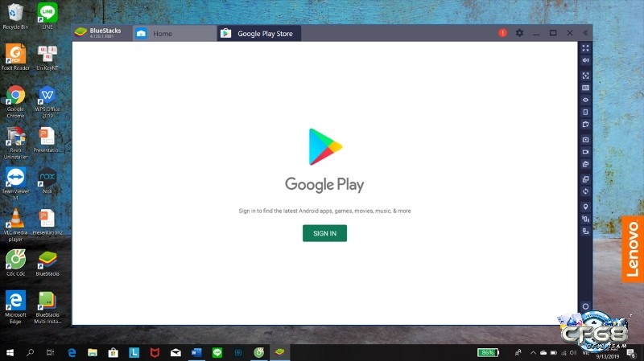Select the Google Play Store tab

(x=259, y=34)
